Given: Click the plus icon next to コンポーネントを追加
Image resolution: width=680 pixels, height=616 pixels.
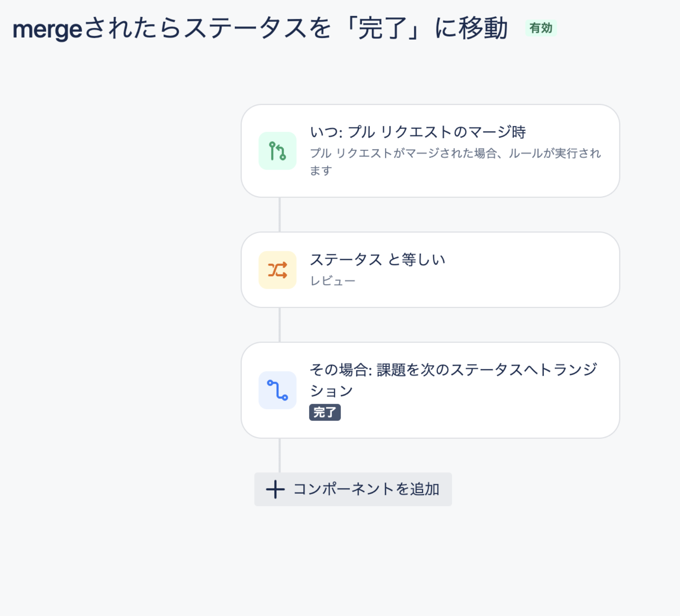Looking at the screenshot, I should pyautogui.click(x=275, y=489).
